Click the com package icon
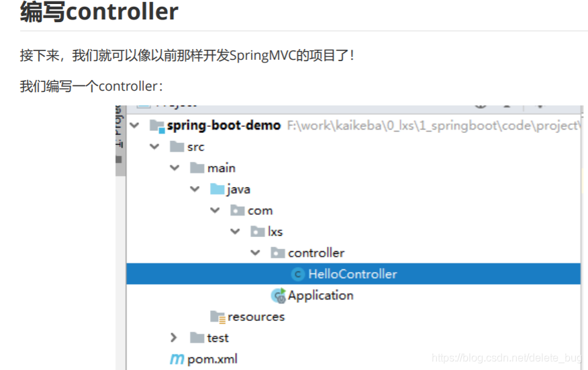588x370 pixels. pyautogui.click(x=238, y=210)
